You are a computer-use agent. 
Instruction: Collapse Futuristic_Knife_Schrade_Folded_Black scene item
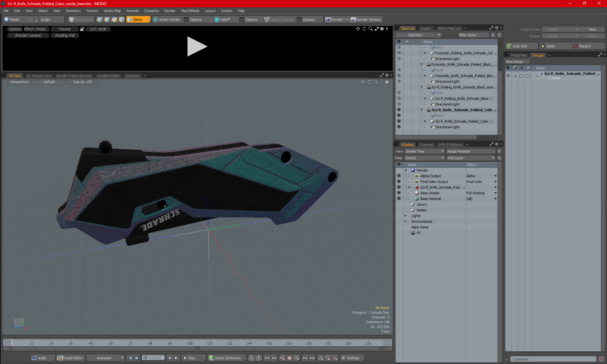422,64
